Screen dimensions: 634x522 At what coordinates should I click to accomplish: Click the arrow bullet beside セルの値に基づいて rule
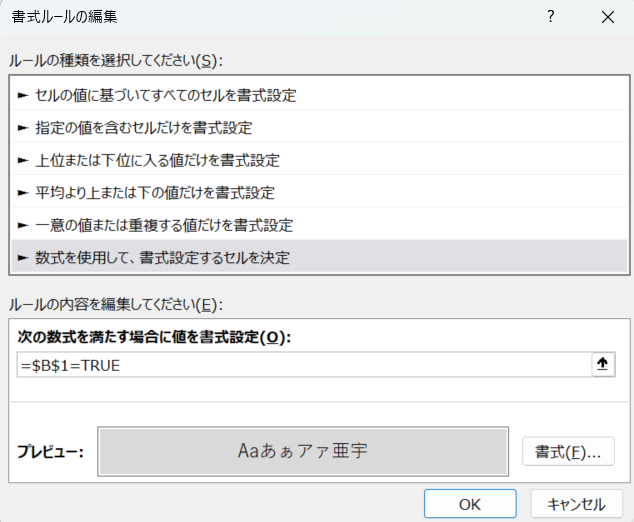(x=22, y=96)
